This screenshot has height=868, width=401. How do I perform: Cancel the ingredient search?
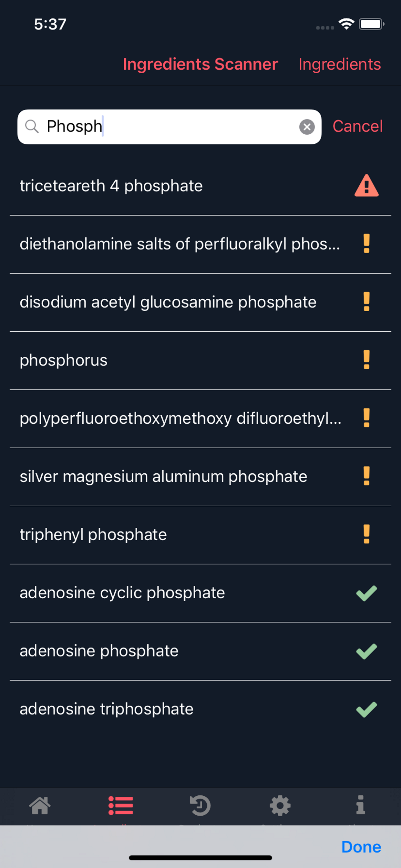click(x=357, y=126)
